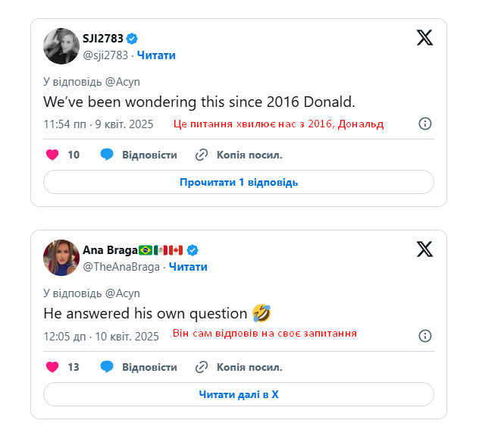Screen dimensions: 504x439
Task: Open the '12:05 дп · 10 квіт. 2025' timestamp
Action: (101, 335)
